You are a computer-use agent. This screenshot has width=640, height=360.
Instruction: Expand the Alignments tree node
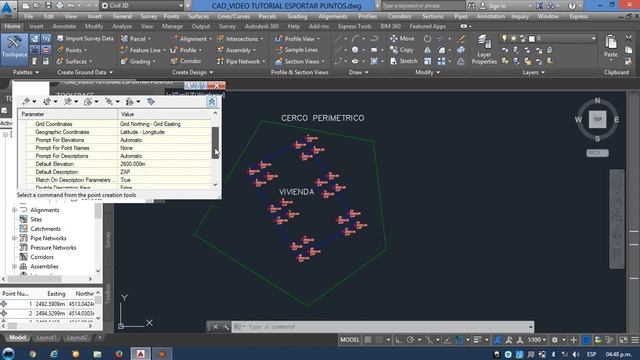pyautogui.click(x=14, y=210)
